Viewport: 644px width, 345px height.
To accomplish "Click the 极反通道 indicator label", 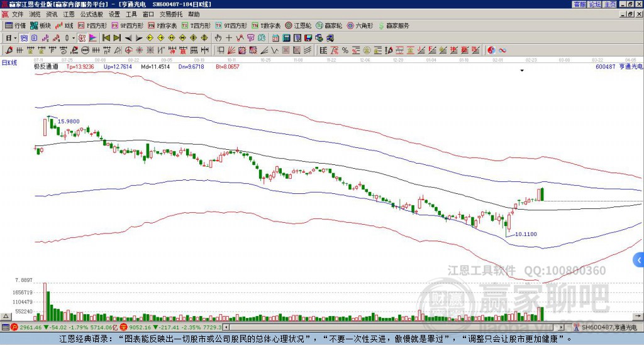I will click(46, 66).
